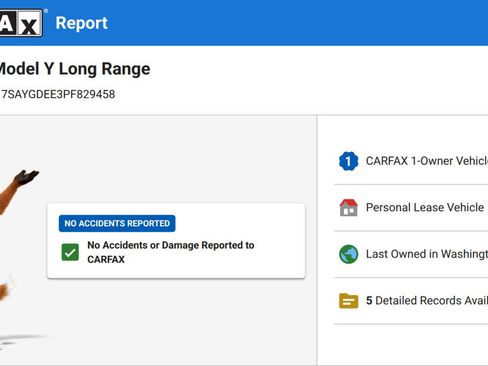Select the VIN 7SAYGDEE3PF829458 text
The image size is (488, 366).
tap(58, 94)
